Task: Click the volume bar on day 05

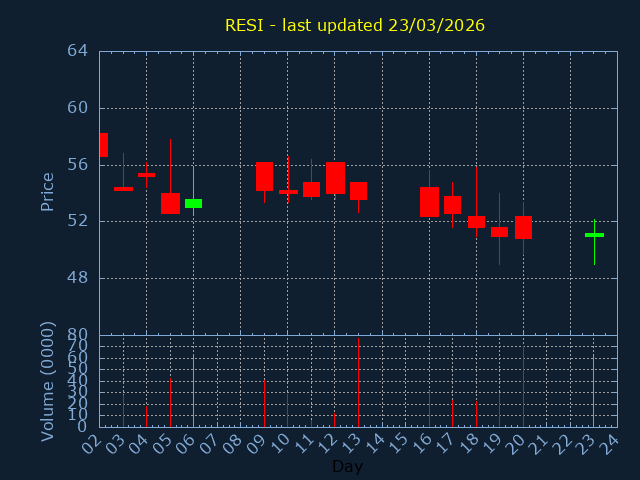Action: tap(170, 402)
